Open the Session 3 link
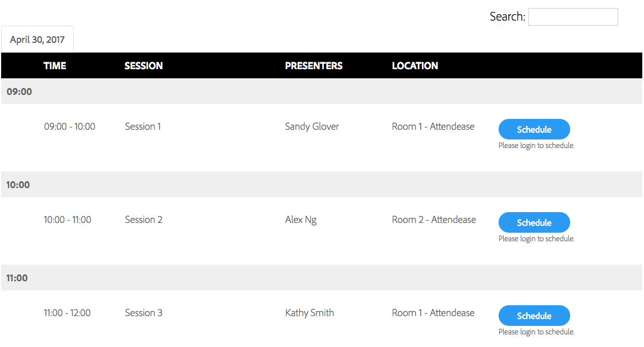The height and width of the screenshot is (347, 644). coord(144,313)
